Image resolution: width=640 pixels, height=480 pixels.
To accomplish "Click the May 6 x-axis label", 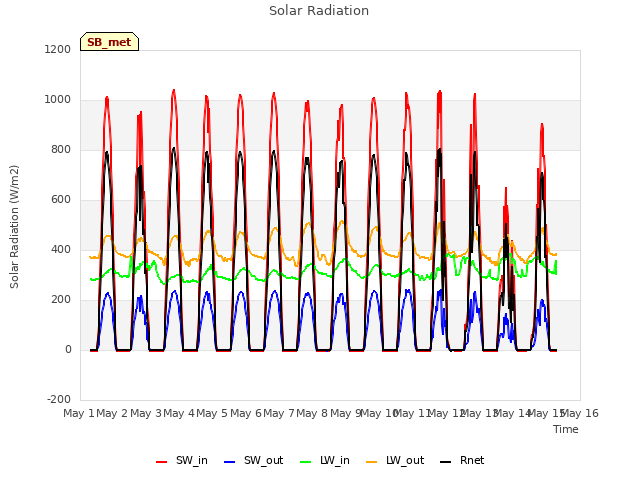I will [246, 413].
